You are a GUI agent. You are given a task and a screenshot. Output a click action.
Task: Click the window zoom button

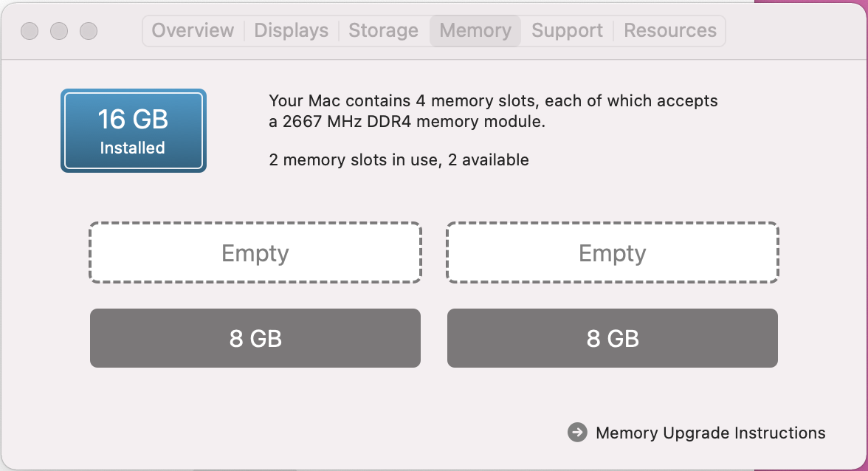tap(89, 31)
